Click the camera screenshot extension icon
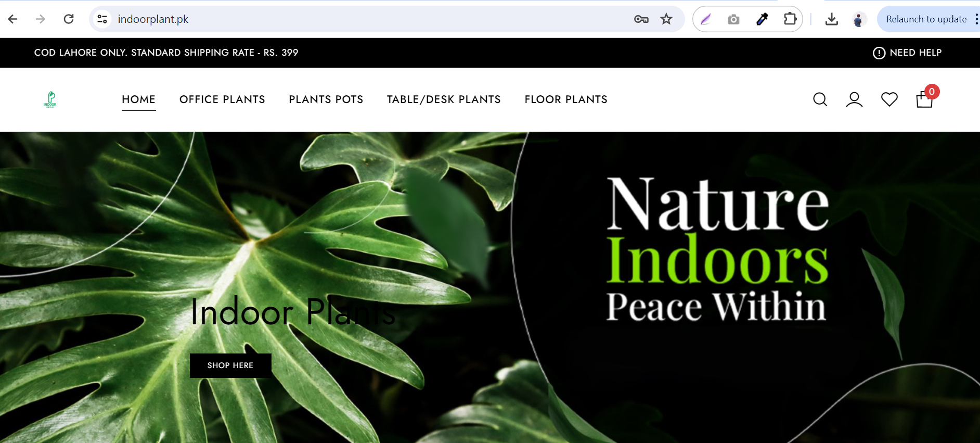This screenshot has height=443, width=980. (x=733, y=19)
